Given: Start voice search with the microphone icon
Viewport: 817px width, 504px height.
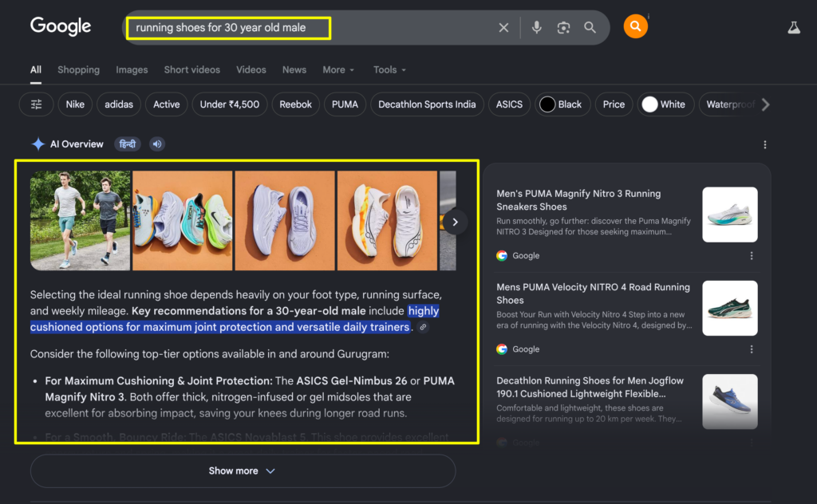Looking at the screenshot, I should tap(536, 28).
